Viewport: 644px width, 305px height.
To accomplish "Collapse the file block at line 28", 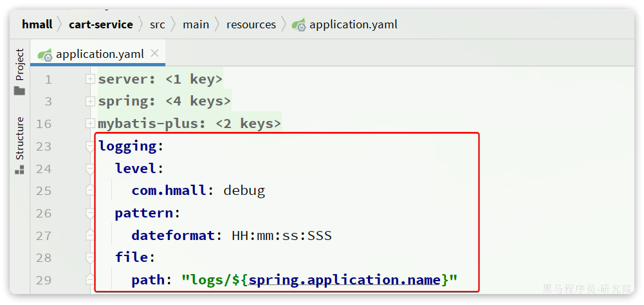I will point(90,257).
